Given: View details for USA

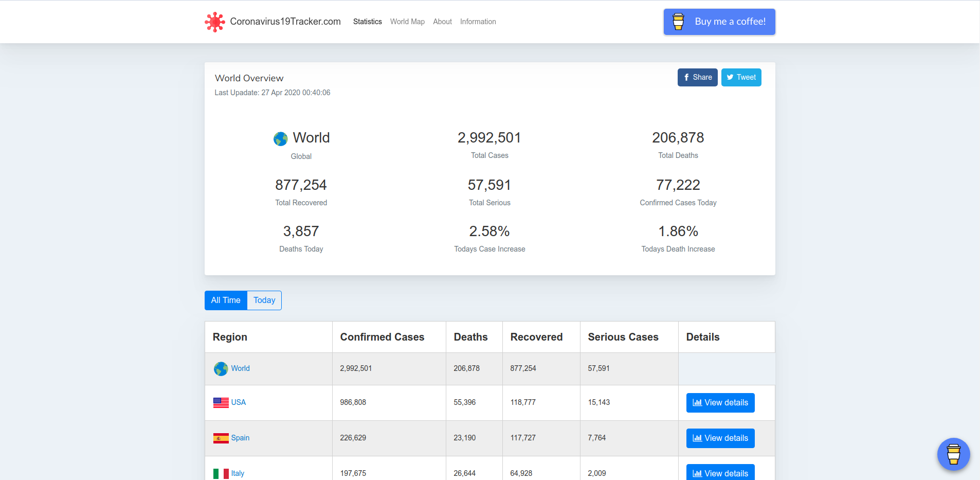Looking at the screenshot, I should tap(720, 403).
